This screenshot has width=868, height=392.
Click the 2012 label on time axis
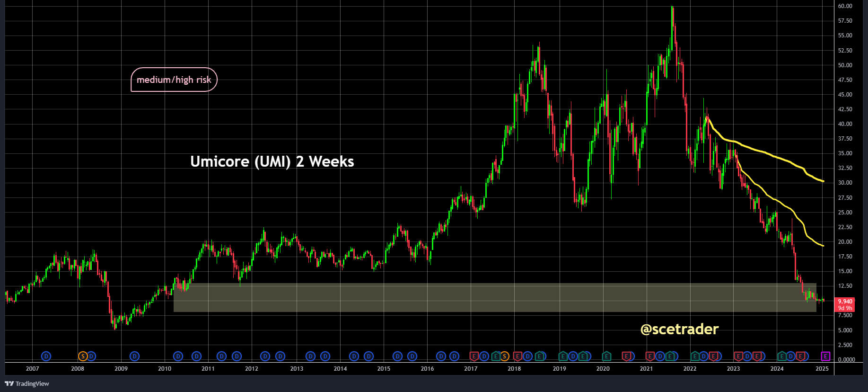pyautogui.click(x=252, y=369)
